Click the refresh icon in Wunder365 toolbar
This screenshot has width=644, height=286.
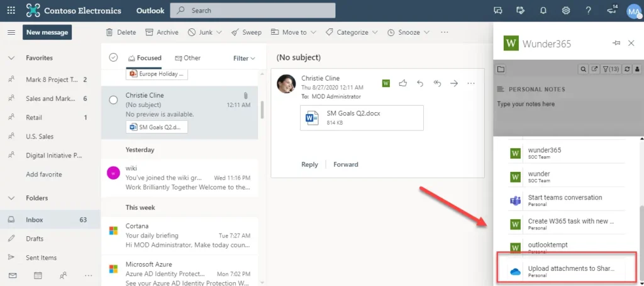[626, 69]
